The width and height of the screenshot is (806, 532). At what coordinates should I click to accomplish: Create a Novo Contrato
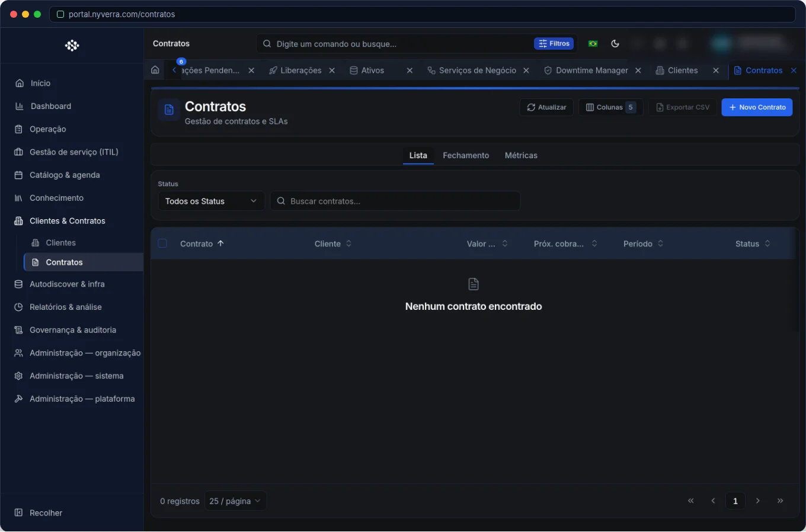coord(757,107)
